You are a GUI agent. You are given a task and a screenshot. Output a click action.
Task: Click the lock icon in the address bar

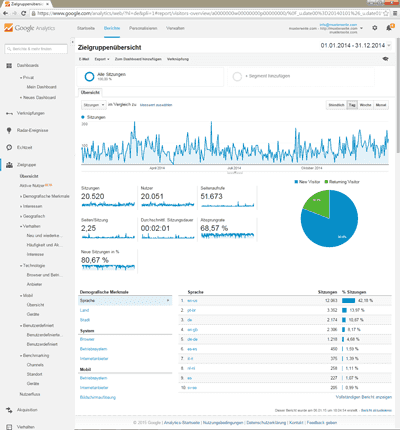click(33, 14)
